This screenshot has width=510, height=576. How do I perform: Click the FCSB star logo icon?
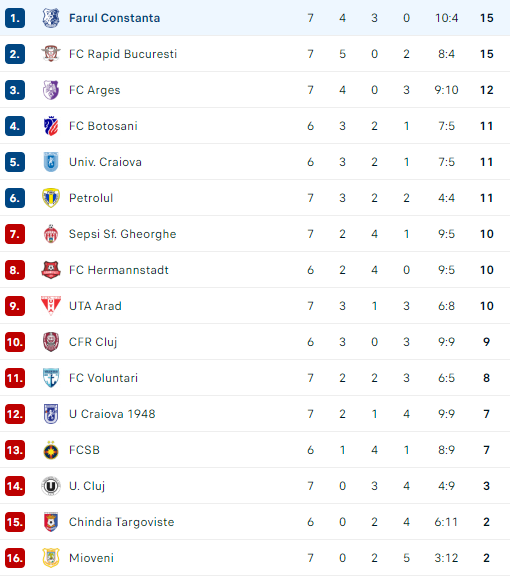pos(51,450)
